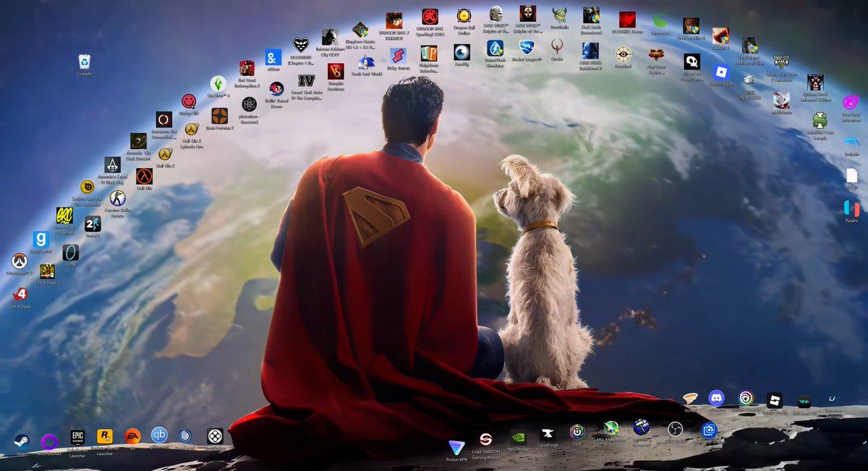Open the Grand Theft Auto V shortcut
Viewport: 868px width, 471px height.
click(x=780, y=63)
